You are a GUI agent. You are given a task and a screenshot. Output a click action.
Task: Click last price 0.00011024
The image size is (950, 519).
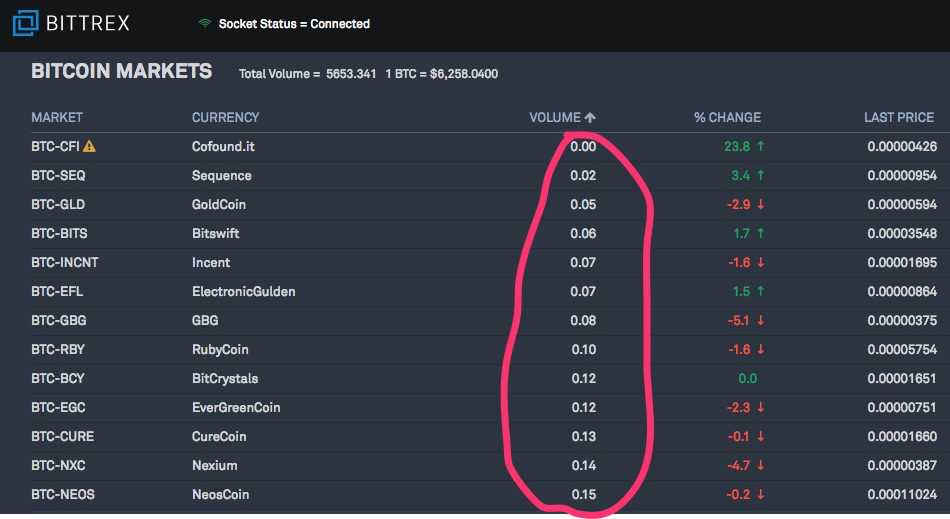click(x=902, y=495)
